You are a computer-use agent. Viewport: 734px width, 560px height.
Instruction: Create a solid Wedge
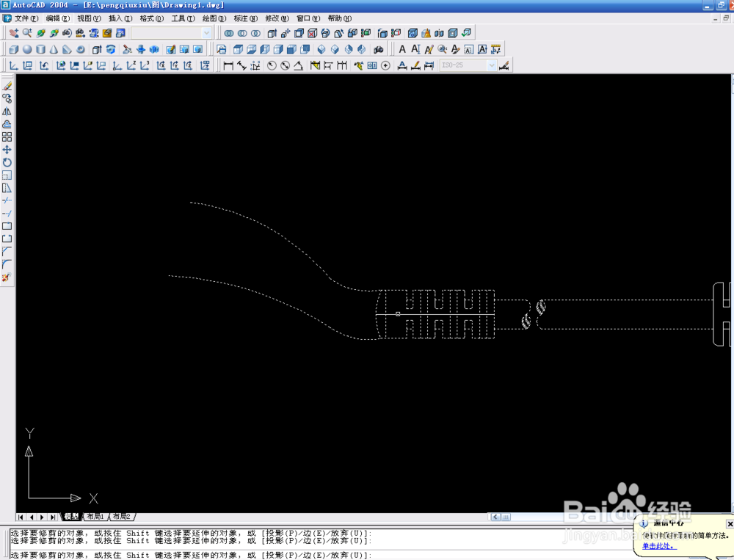pyautogui.click(x=67, y=49)
